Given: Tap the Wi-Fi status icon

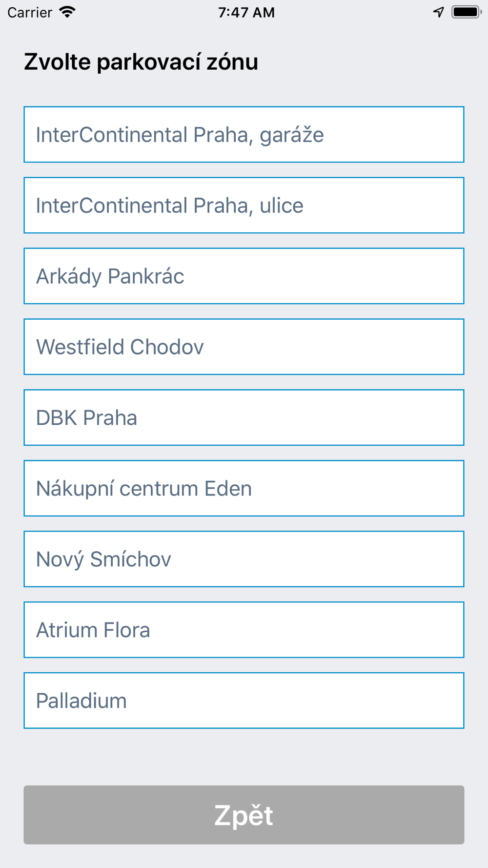Looking at the screenshot, I should tap(67, 12).
